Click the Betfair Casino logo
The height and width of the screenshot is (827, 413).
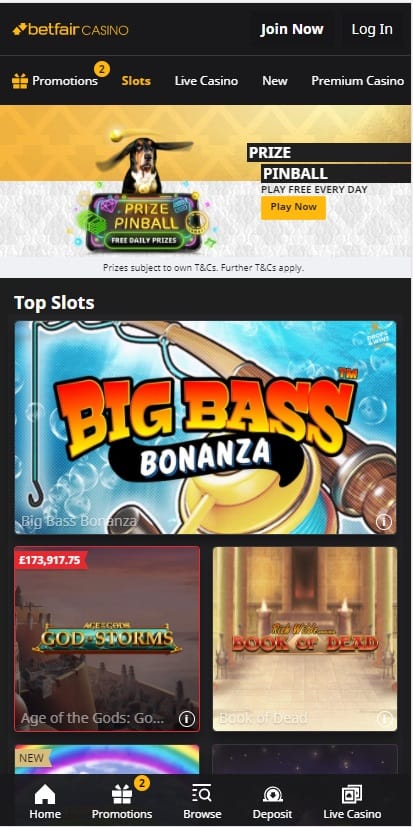70,30
